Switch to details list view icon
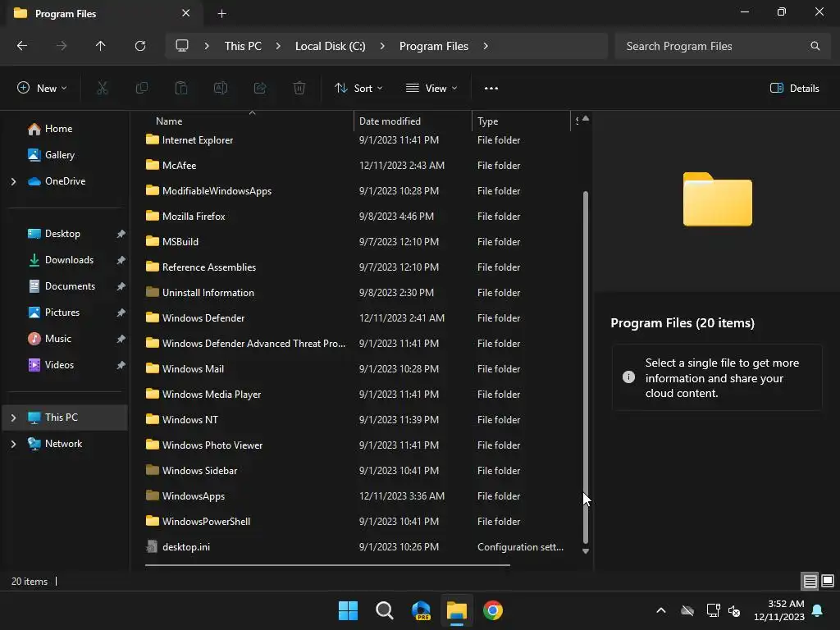This screenshot has width=840, height=630. click(810, 581)
